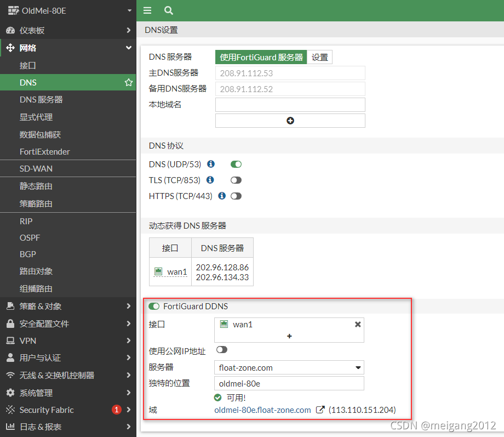Open the OSPF routing item

click(x=68, y=238)
